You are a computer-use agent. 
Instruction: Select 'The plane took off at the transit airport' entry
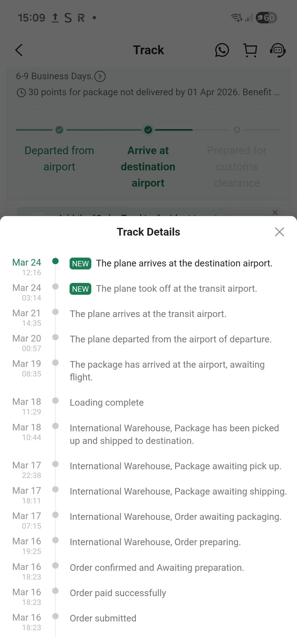coord(176,289)
